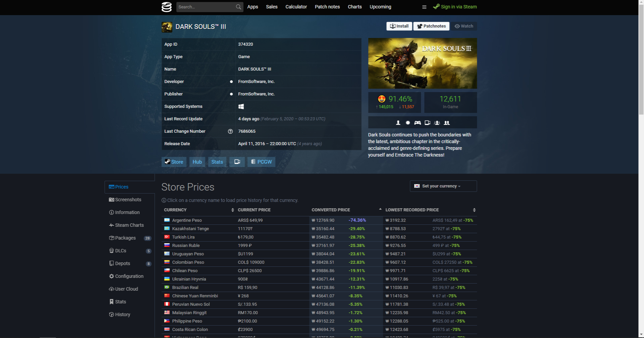644x338 pixels.
Task: Click the Chinese Yuan Renminbi currency name
Action: click(195, 296)
